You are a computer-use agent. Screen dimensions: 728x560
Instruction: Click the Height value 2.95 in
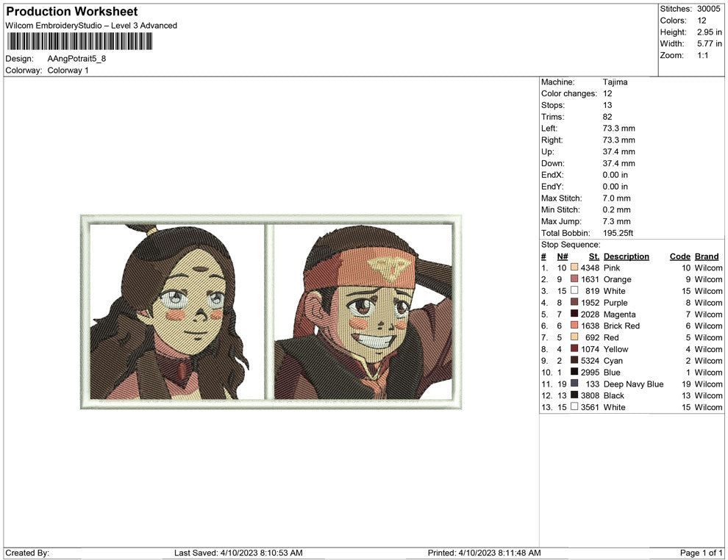(709, 32)
